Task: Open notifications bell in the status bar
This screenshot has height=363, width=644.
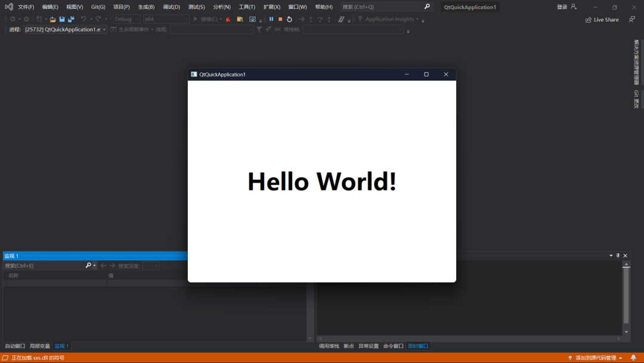Action: [633, 358]
